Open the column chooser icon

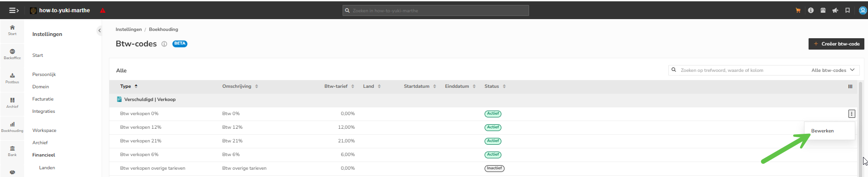(850, 86)
